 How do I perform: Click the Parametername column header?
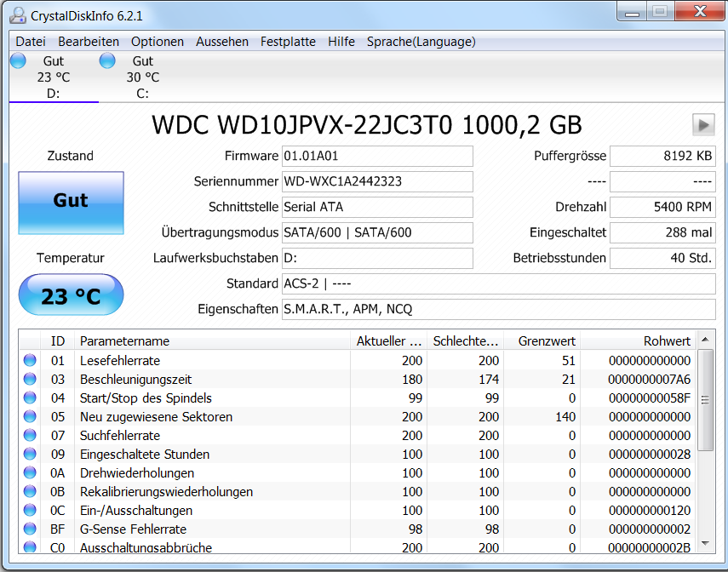(x=212, y=341)
